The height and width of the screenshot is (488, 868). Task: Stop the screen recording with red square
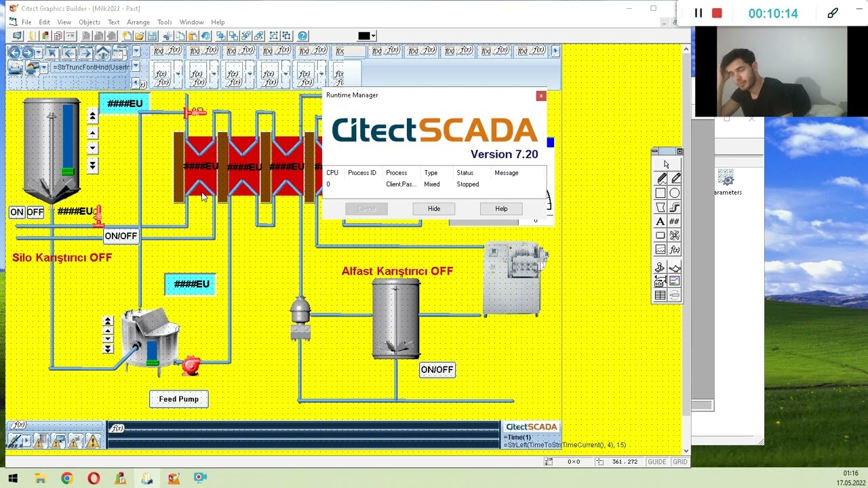[x=717, y=13]
